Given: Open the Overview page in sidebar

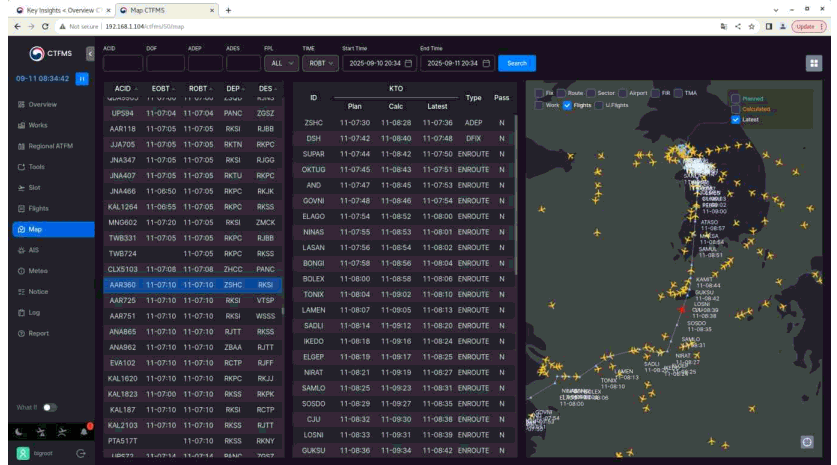Looking at the screenshot, I should tap(53, 105).
